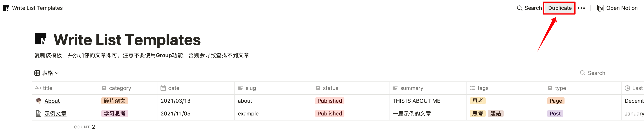
Task: Open the status column header menu
Action: [350, 88]
